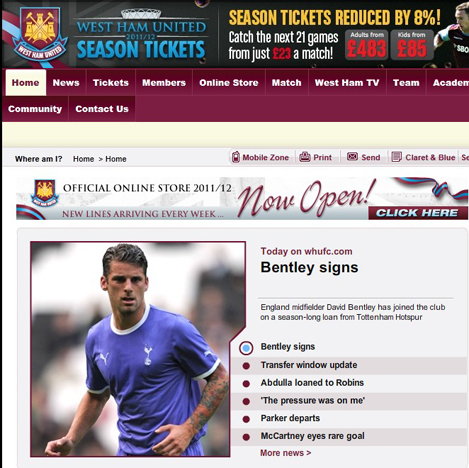Click the Send envelope icon
This screenshot has width=469, height=468.
pyautogui.click(x=352, y=156)
